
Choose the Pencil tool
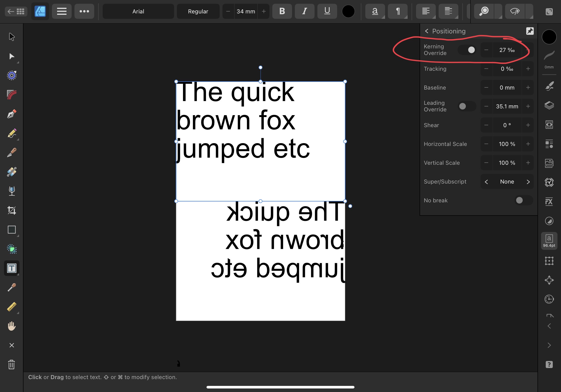tap(12, 133)
